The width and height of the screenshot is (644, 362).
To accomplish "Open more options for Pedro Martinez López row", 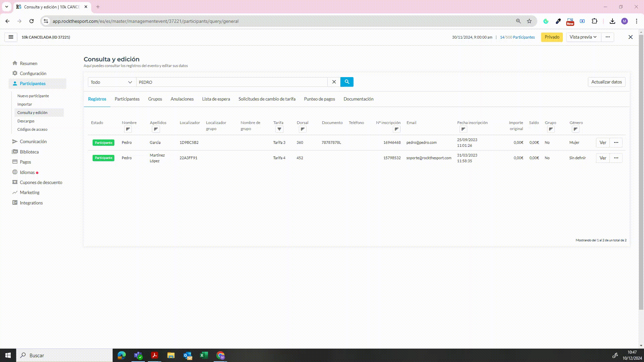I will [x=616, y=158].
